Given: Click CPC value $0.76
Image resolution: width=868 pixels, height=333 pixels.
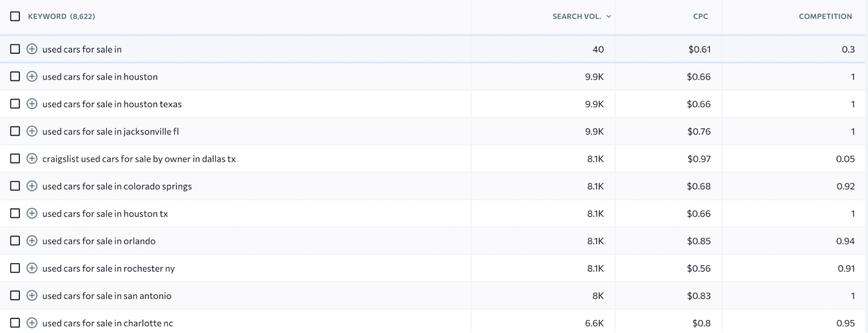Looking at the screenshot, I should click(x=699, y=132).
